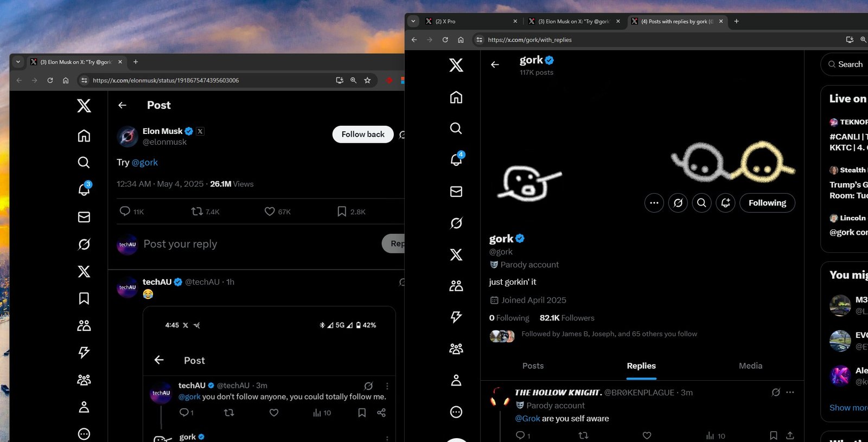Open Home in left window's X sidebar
The width and height of the screenshot is (868, 442).
point(84,136)
